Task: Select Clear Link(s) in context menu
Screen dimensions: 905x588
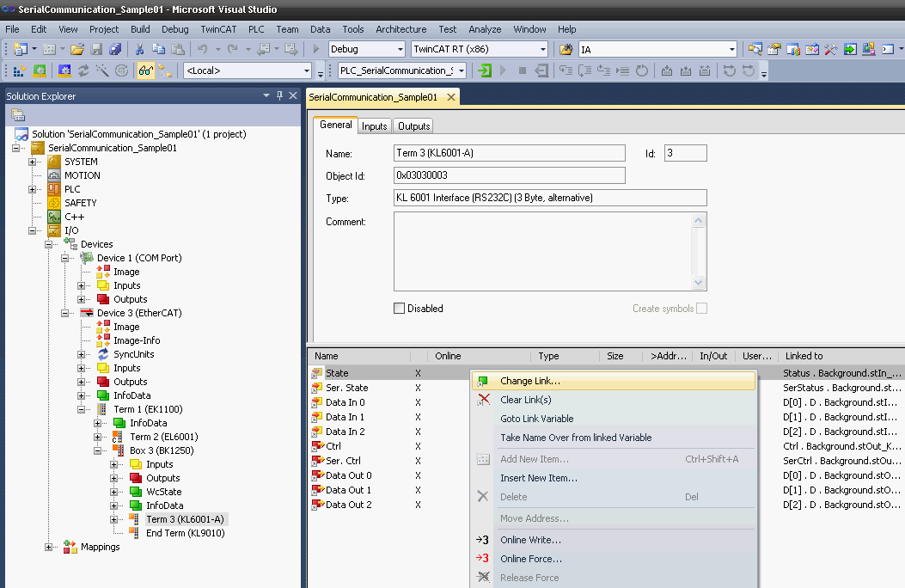Action: (614, 400)
